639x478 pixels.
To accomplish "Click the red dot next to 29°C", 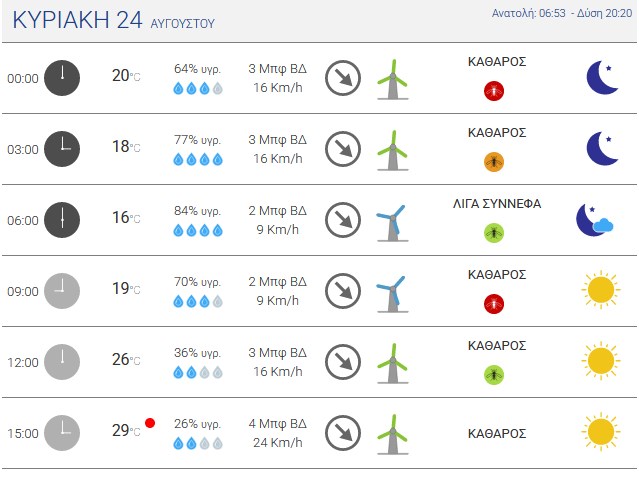I will coord(150,423).
